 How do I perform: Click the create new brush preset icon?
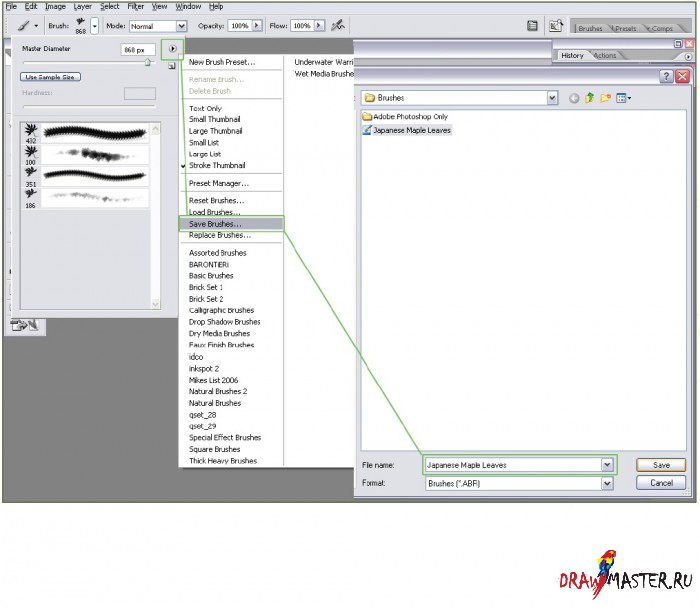click(172, 66)
